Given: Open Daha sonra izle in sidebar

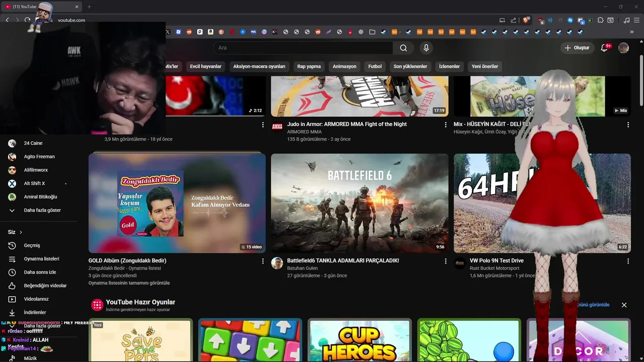Looking at the screenshot, I should (x=39, y=272).
